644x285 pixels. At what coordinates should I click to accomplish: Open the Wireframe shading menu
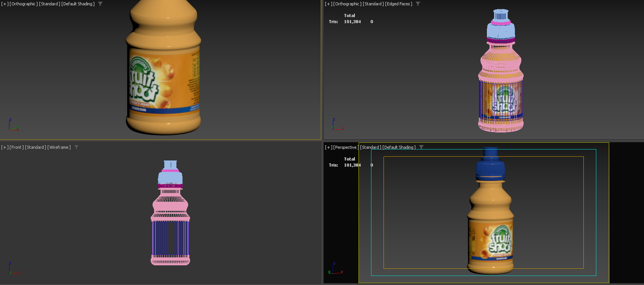[59, 147]
